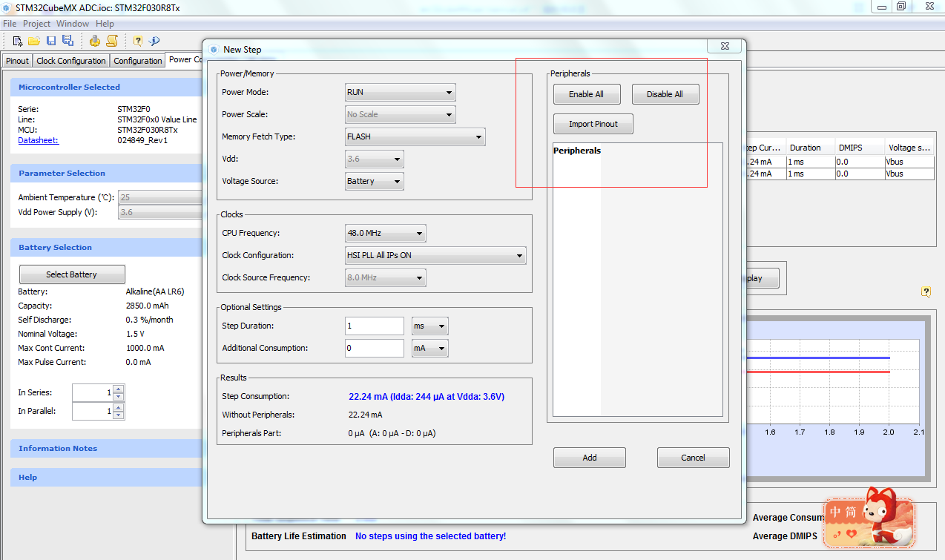Switch to the Configuration tab
The height and width of the screenshot is (560, 945).
click(x=138, y=61)
